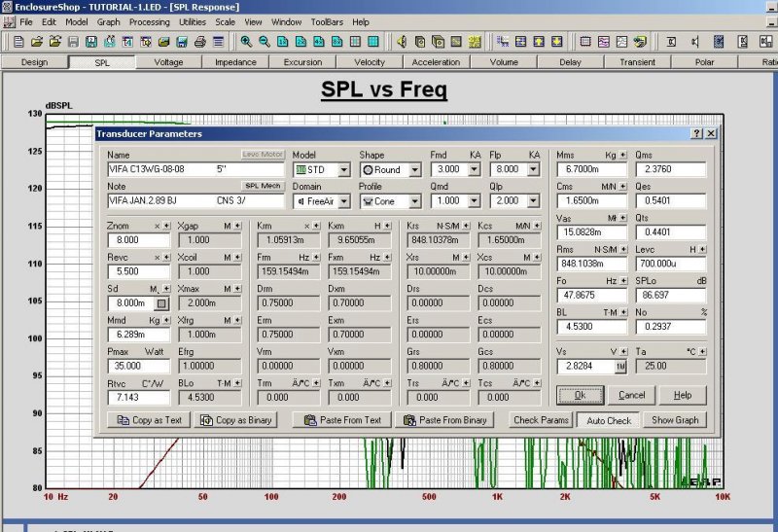778x532 pixels.
Task: Open the Shape Round dropdown
Action: [415, 170]
